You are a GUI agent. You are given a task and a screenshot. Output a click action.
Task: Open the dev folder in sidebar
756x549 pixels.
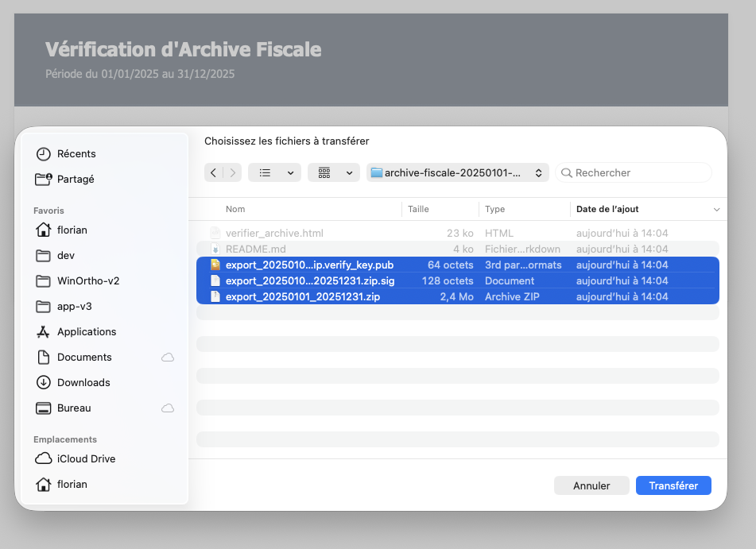[x=65, y=255]
